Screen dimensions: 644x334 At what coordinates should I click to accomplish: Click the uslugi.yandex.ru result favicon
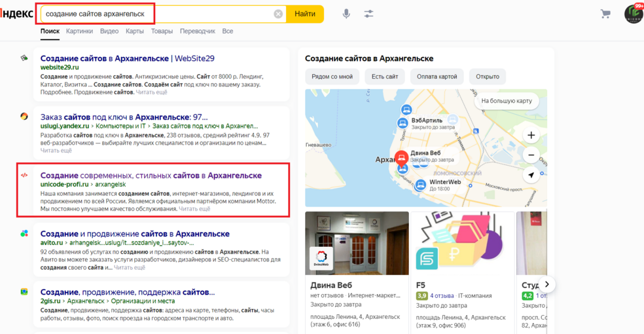[24, 117]
